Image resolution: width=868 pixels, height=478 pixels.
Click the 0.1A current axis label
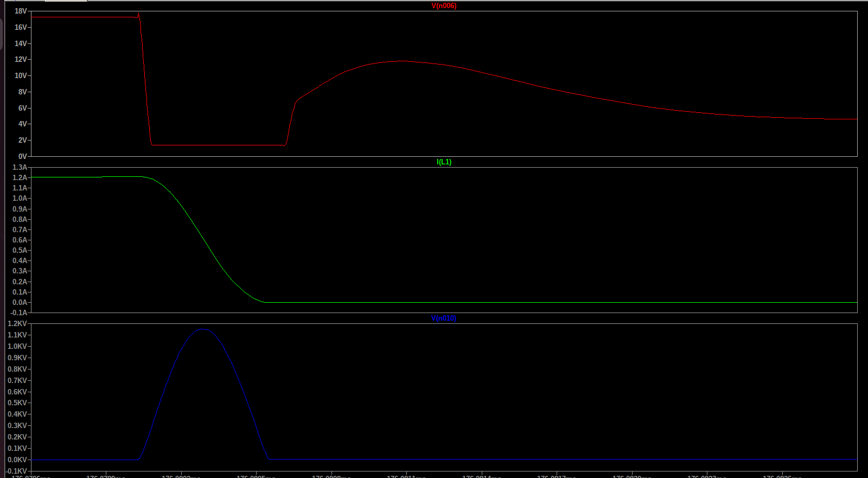pos(20,292)
